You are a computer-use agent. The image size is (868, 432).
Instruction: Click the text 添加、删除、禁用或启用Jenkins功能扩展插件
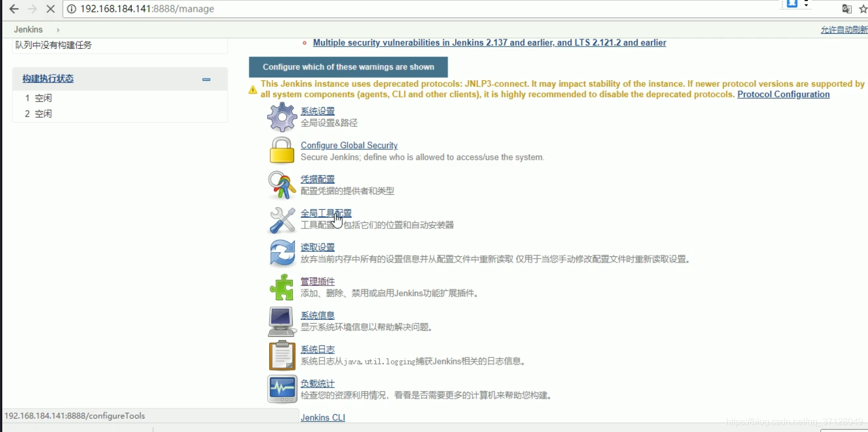coord(391,293)
